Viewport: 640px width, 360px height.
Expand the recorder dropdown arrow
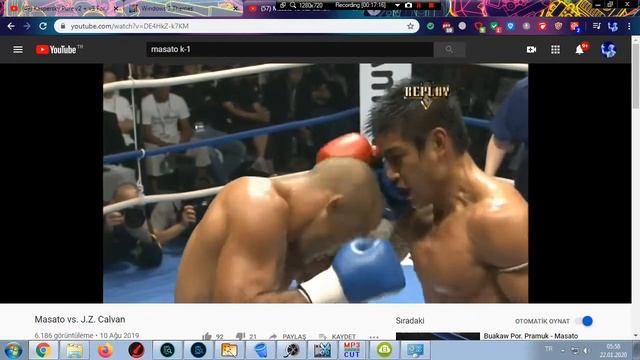(397, 5)
